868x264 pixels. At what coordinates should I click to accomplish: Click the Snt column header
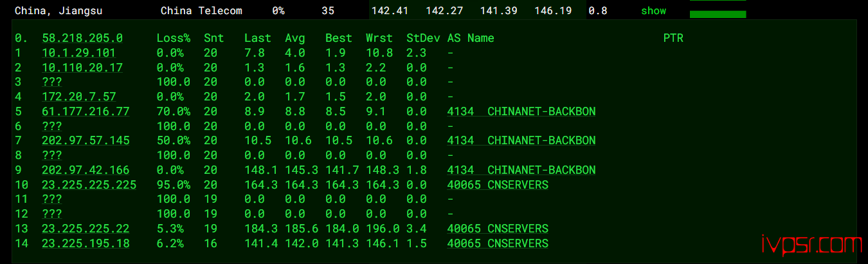(x=214, y=38)
